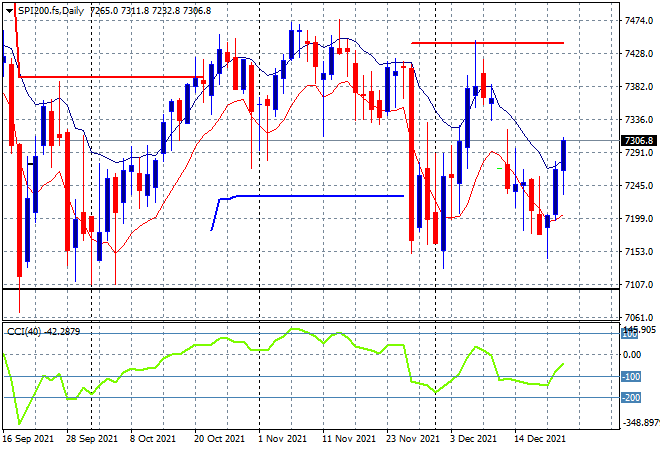Click the CCI -200 level label
Image resolution: width=660 pixels, height=450 pixels.
(x=631, y=397)
